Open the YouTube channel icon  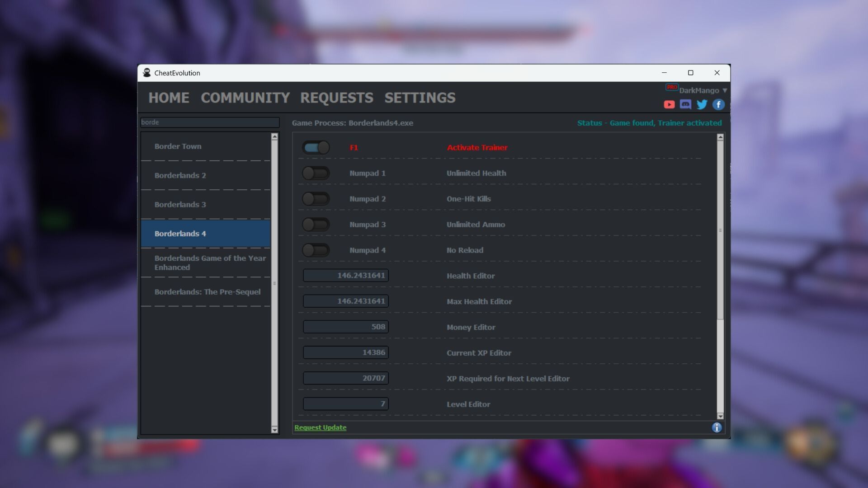point(669,105)
